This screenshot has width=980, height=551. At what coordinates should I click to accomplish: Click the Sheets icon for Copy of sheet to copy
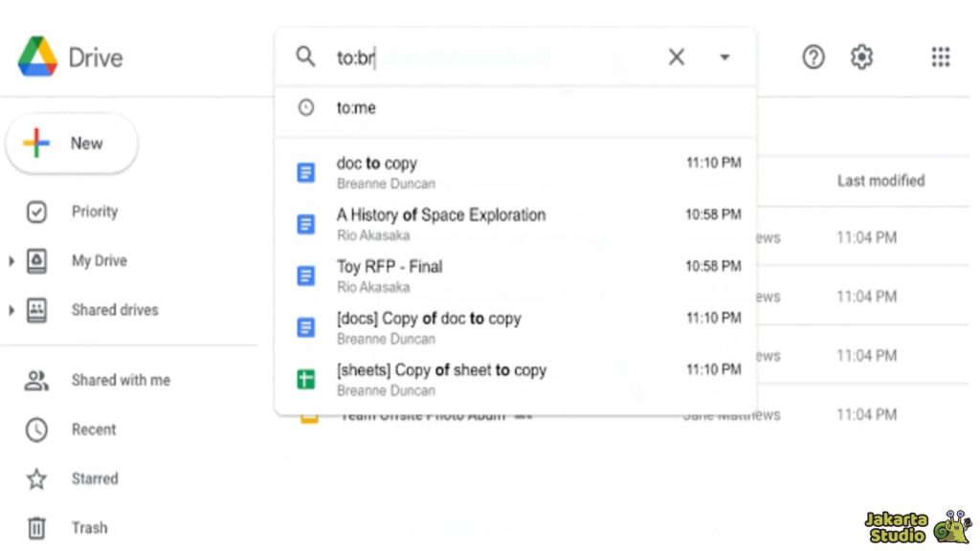pos(305,379)
